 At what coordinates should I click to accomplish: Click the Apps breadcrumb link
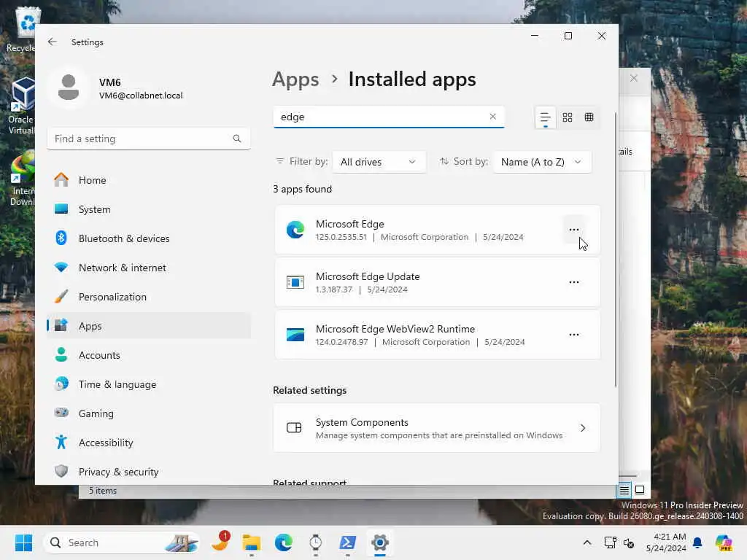[x=295, y=79]
